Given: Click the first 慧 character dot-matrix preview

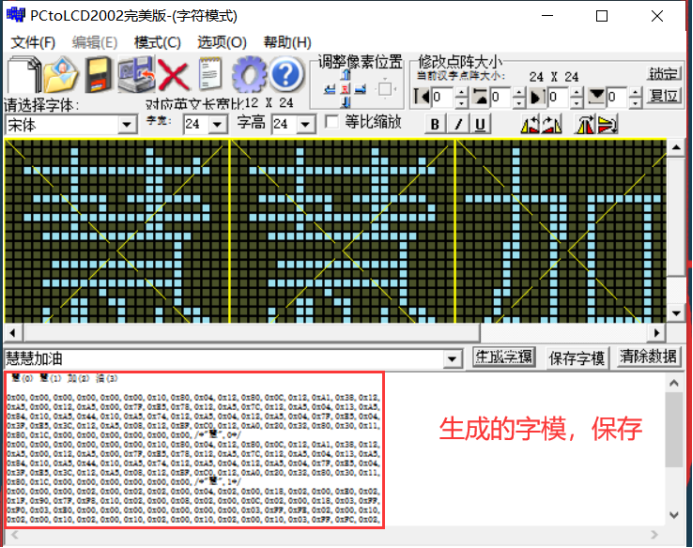Looking at the screenshot, I should [x=117, y=232].
